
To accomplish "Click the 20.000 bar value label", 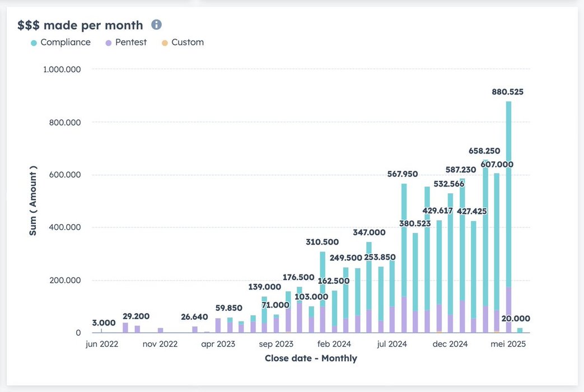I will point(516,319).
